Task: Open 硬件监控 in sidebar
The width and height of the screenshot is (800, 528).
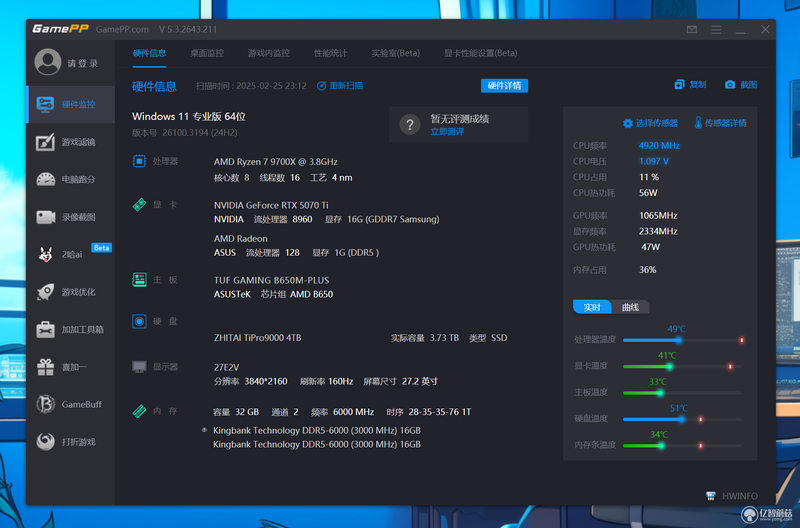Action: (71, 105)
